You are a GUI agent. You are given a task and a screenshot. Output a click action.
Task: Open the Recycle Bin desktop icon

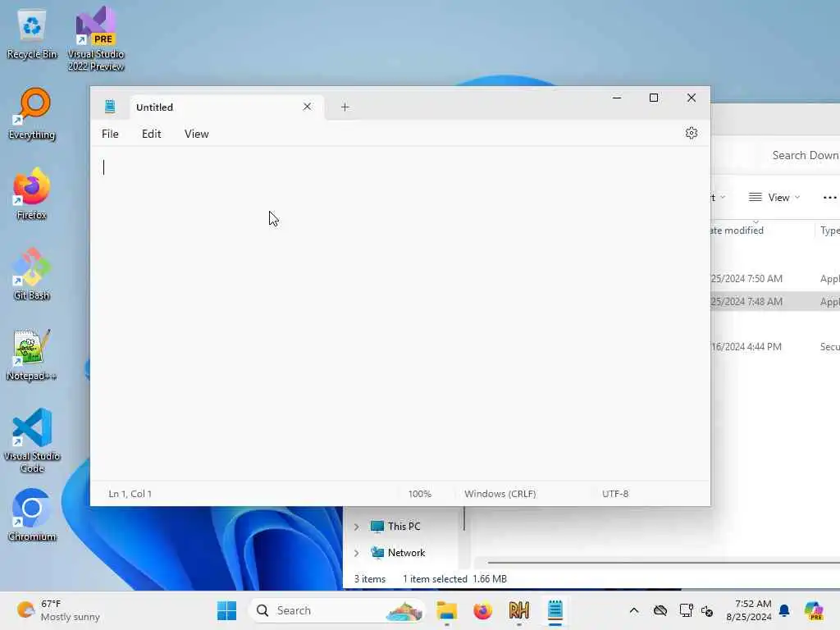(32, 34)
